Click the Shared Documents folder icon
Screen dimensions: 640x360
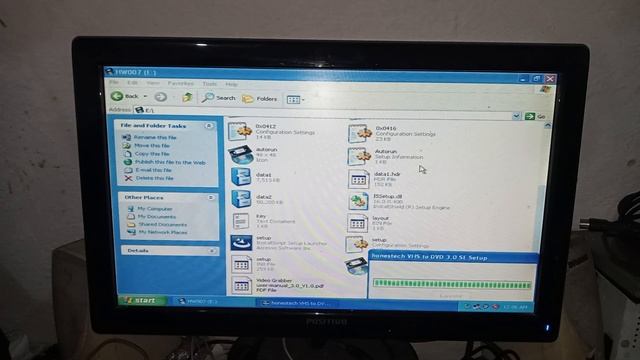pos(131,224)
